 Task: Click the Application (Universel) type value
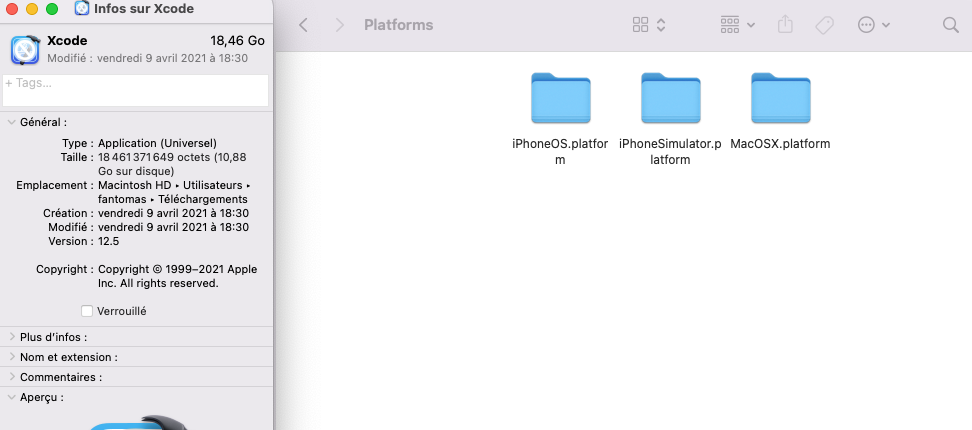(157, 143)
